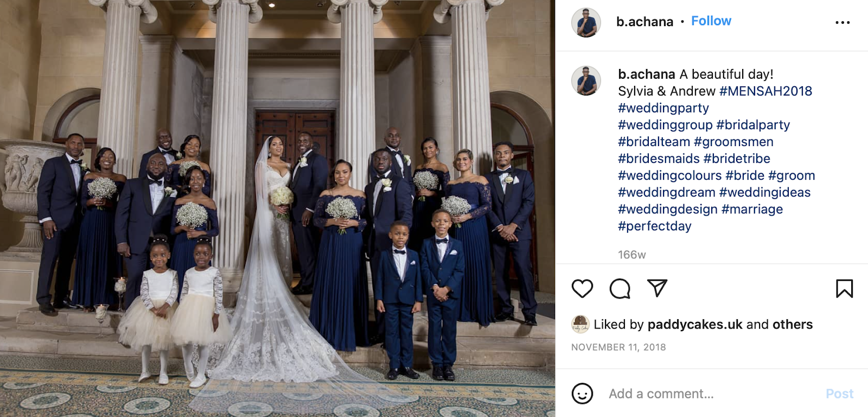Click the Post comment button

tap(839, 394)
